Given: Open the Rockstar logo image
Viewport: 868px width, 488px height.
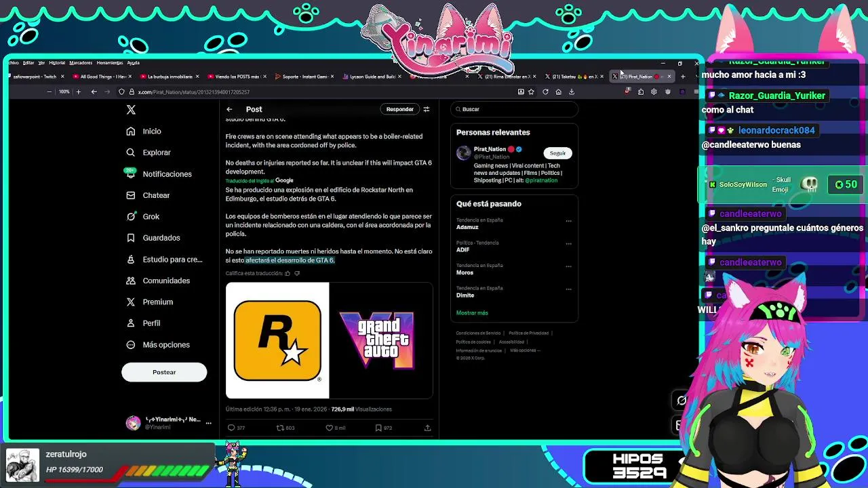Looking at the screenshot, I should coord(277,340).
